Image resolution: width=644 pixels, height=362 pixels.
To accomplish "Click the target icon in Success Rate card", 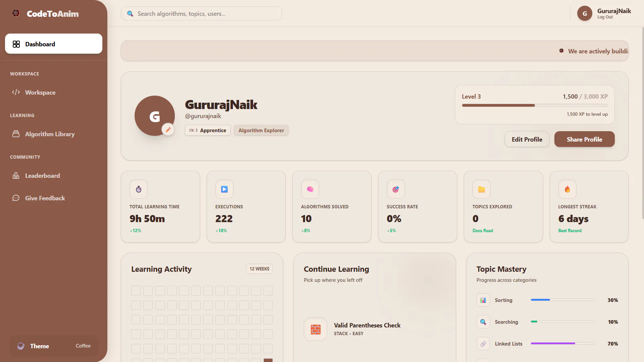I will pyautogui.click(x=396, y=189).
